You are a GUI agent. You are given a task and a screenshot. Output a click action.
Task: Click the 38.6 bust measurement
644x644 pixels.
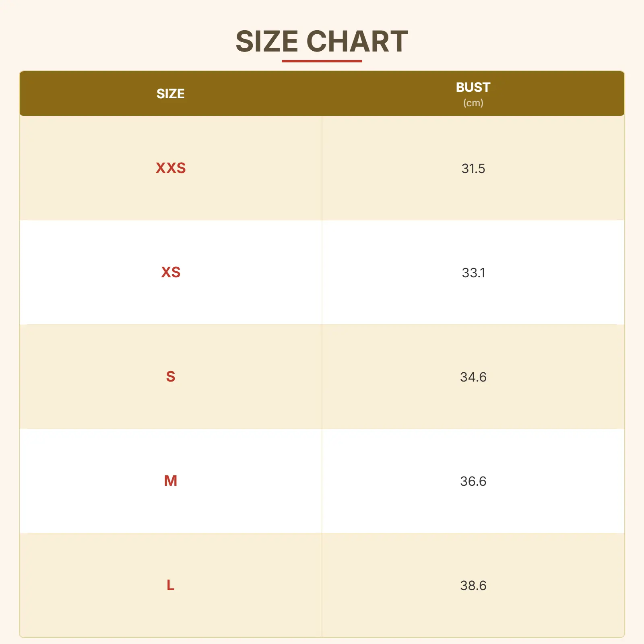(473, 585)
